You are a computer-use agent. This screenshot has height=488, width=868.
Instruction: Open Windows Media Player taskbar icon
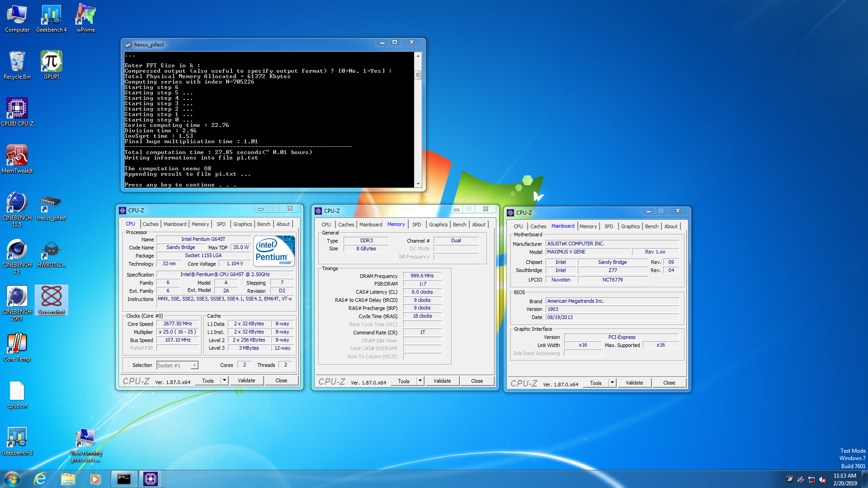coord(95,479)
